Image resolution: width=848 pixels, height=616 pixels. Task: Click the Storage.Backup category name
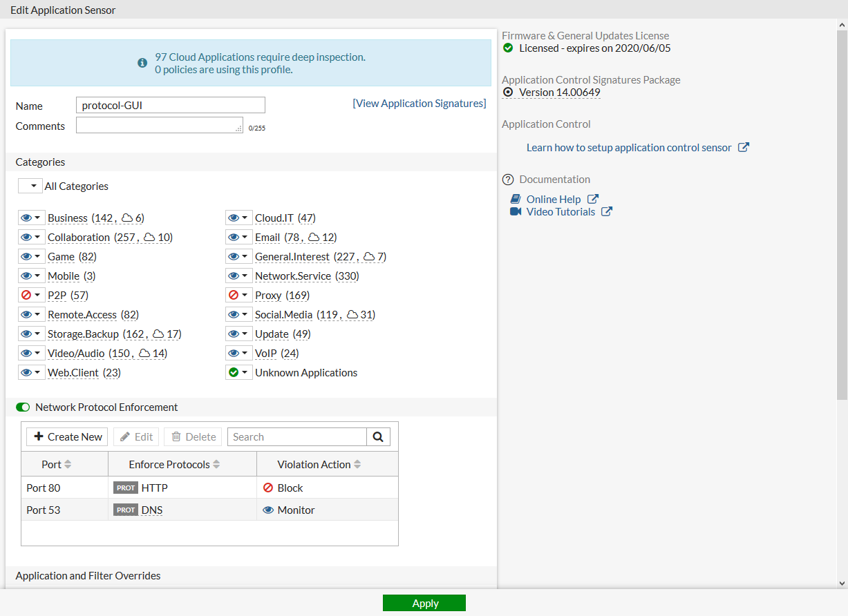coord(83,334)
